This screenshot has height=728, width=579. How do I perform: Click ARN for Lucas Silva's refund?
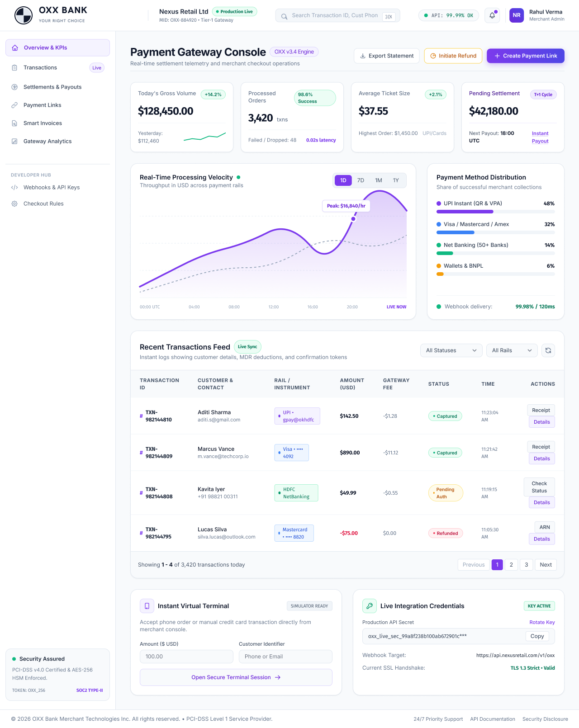pyautogui.click(x=545, y=527)
